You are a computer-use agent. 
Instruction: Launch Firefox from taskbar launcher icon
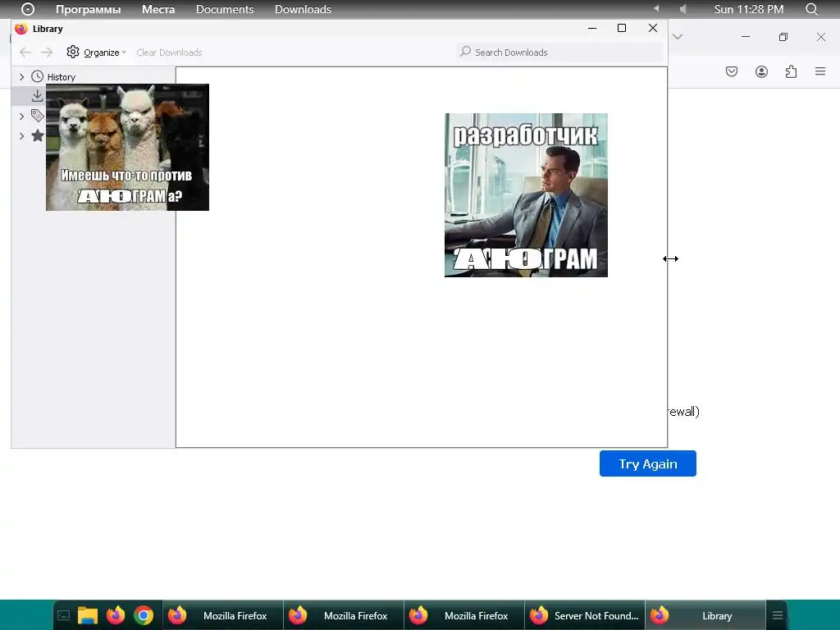[115, 615]
